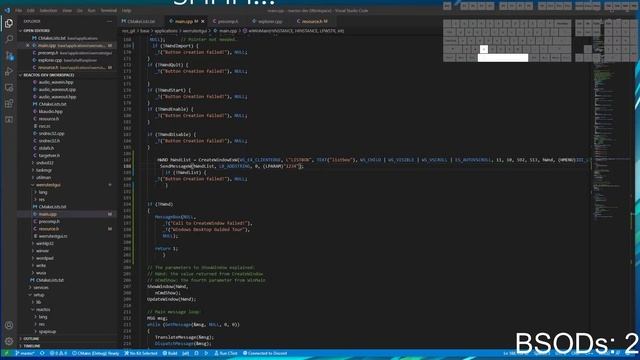Click Connected to Discord status item
The image size is (640, 360).
[265, 353]
